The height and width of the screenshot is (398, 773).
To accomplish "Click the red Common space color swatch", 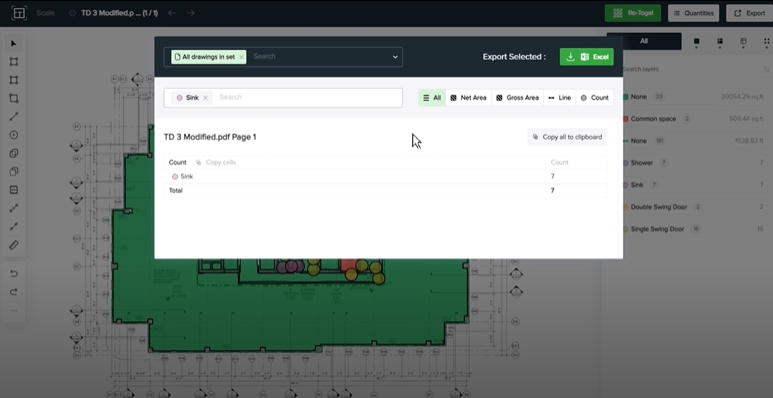I will (626, 119).
